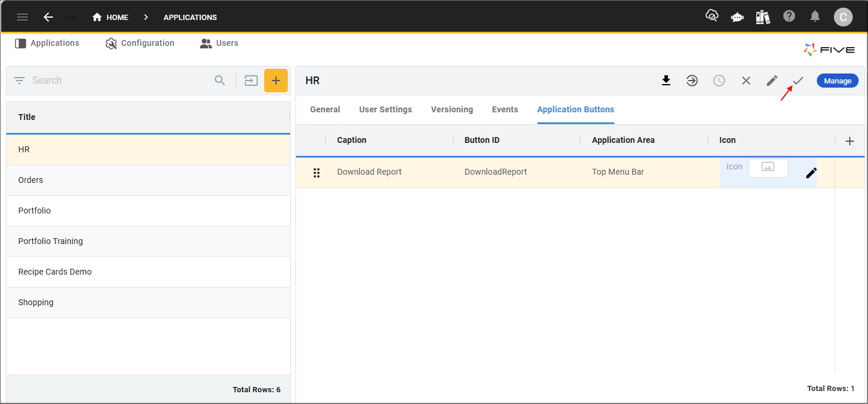868x404 pixels.
Task: Select Recipe Cards Demo in list
Action: pyautogui.click(x=55, y=272)
